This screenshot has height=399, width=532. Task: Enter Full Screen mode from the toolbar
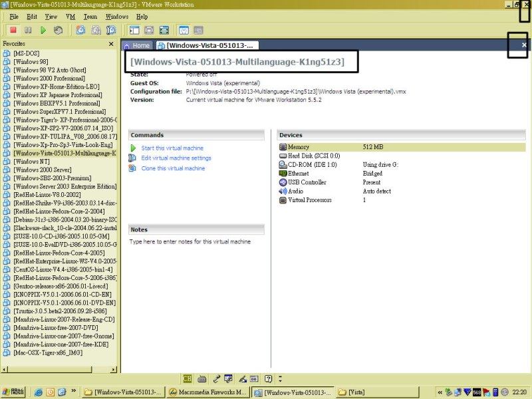(x=164, y=30)
